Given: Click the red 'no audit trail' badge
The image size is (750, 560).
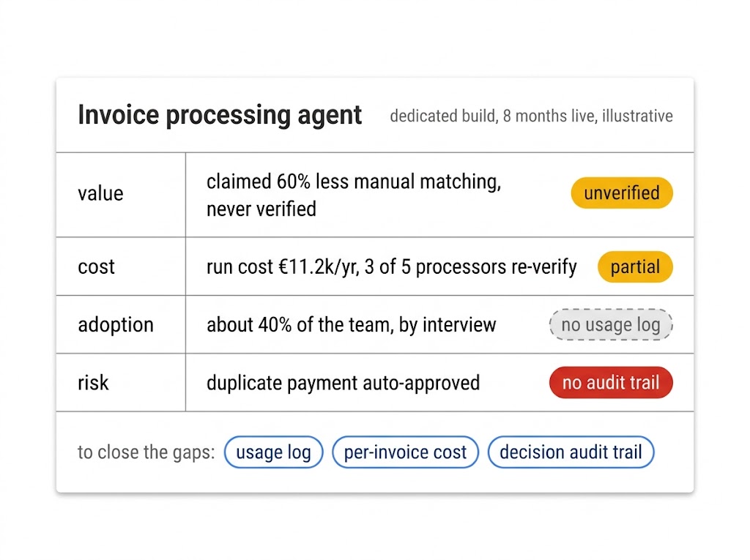Looking at the screenshot, I should point(611,383).
